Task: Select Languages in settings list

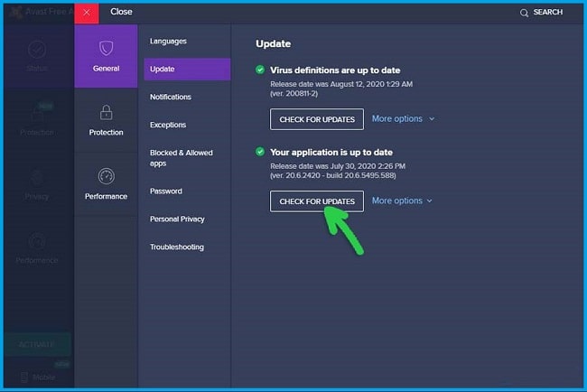Action: tap(168, 42)
